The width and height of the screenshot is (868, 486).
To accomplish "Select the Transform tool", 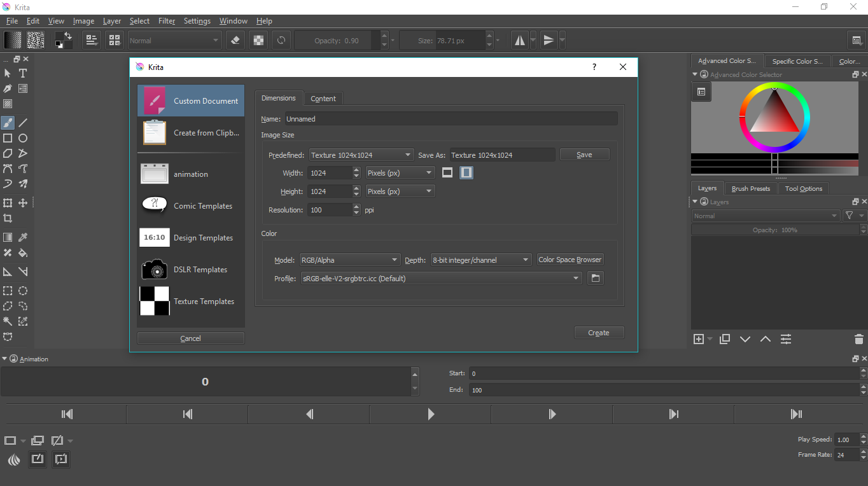I will point(8,203).
